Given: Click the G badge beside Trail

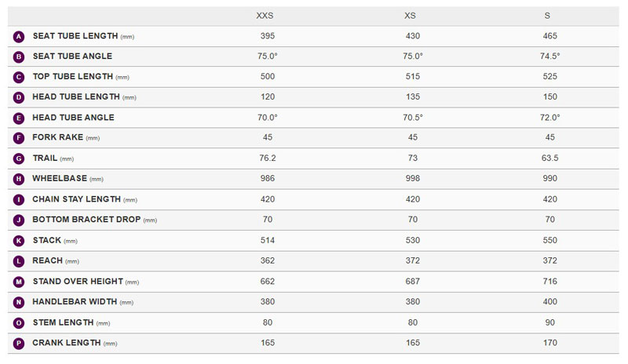Looking at the screenshot, I should pos(20,158).
